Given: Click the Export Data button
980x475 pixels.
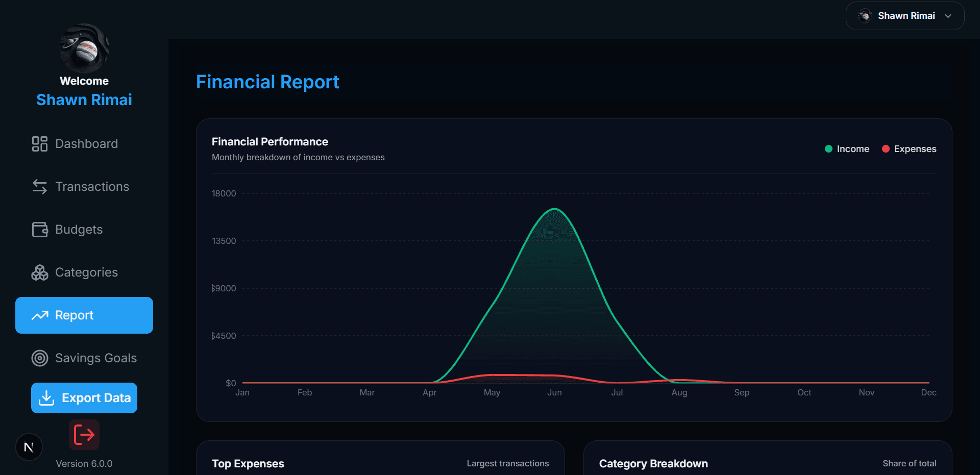Looking at the screenshot, I should click(84, 398).
